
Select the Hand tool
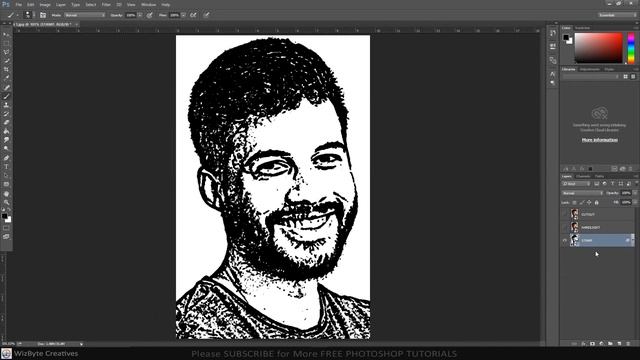click(6, 193)
